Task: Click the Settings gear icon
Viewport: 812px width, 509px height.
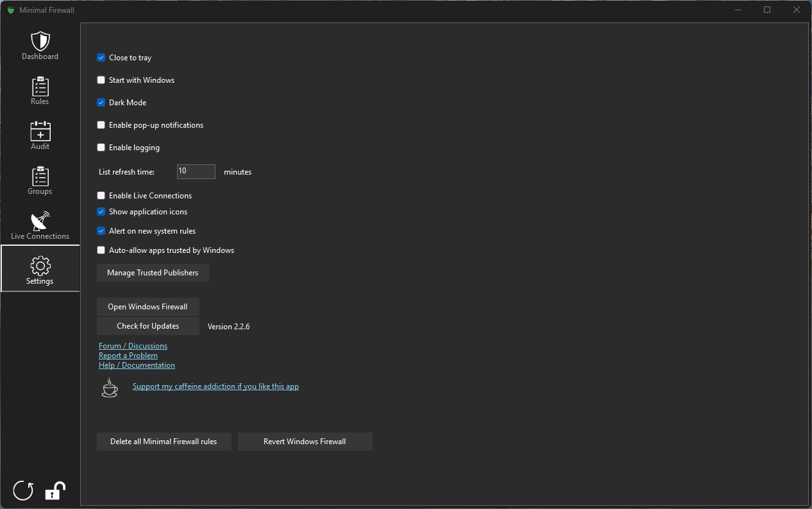Action: point(40,266)
